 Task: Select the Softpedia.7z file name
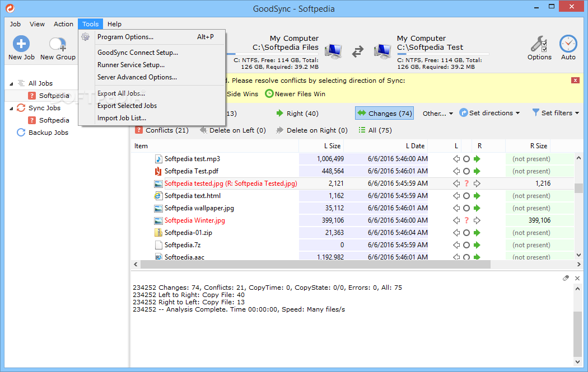coord(183,245)
